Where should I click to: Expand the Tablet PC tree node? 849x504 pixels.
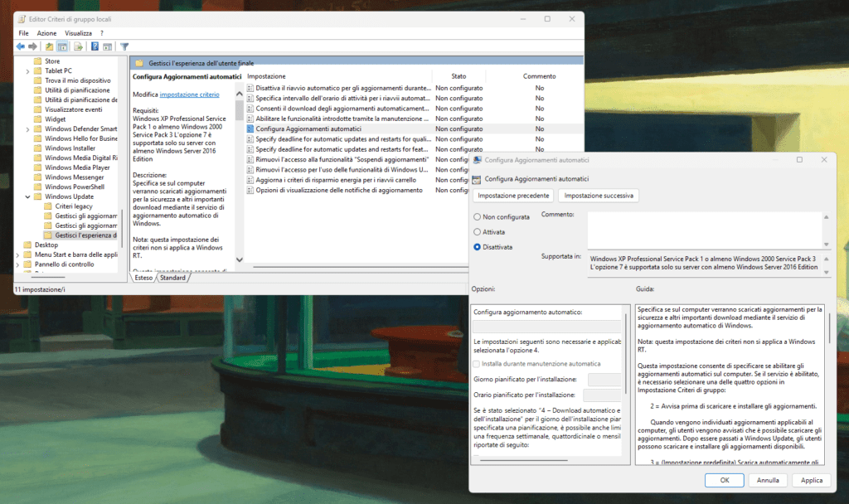click(27, 71)
